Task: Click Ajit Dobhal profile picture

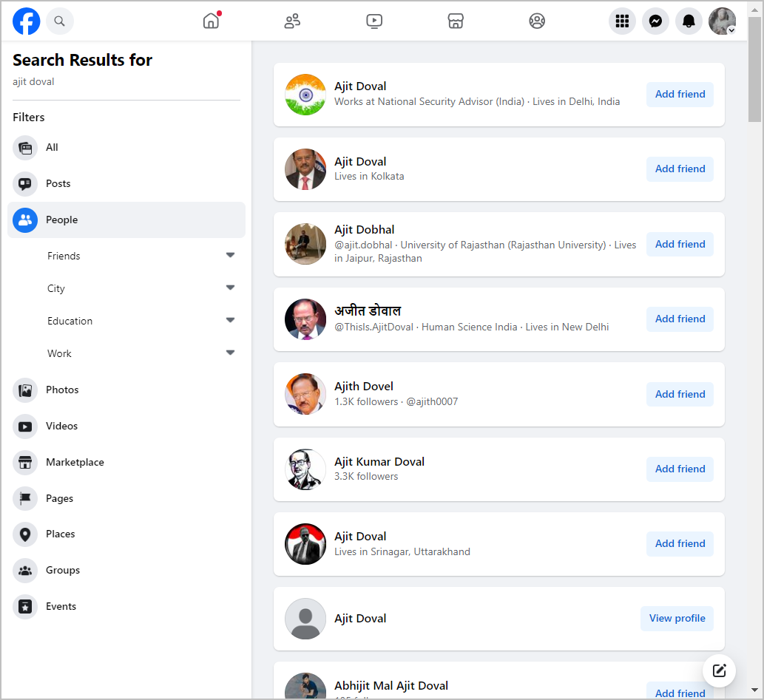Action: 305,244
